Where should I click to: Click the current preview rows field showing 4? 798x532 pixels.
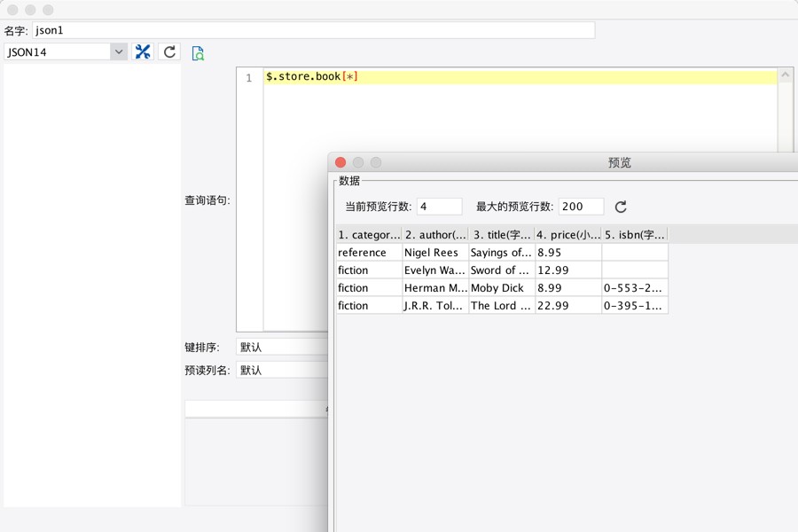click(x=441, y=206)
